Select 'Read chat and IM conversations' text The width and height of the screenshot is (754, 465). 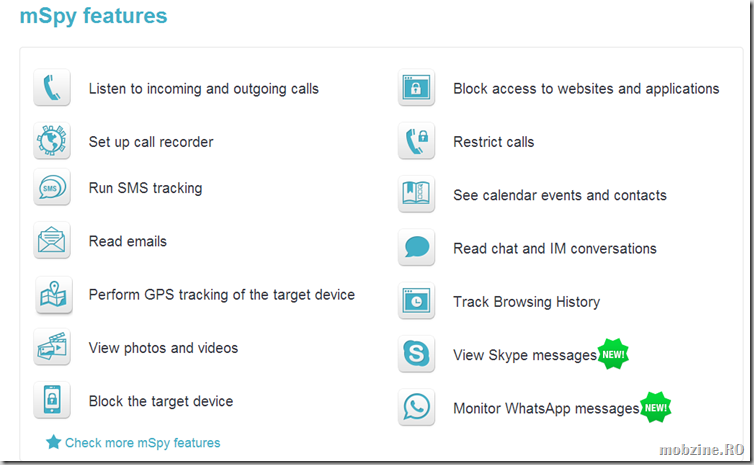click(x=554, y=249)
